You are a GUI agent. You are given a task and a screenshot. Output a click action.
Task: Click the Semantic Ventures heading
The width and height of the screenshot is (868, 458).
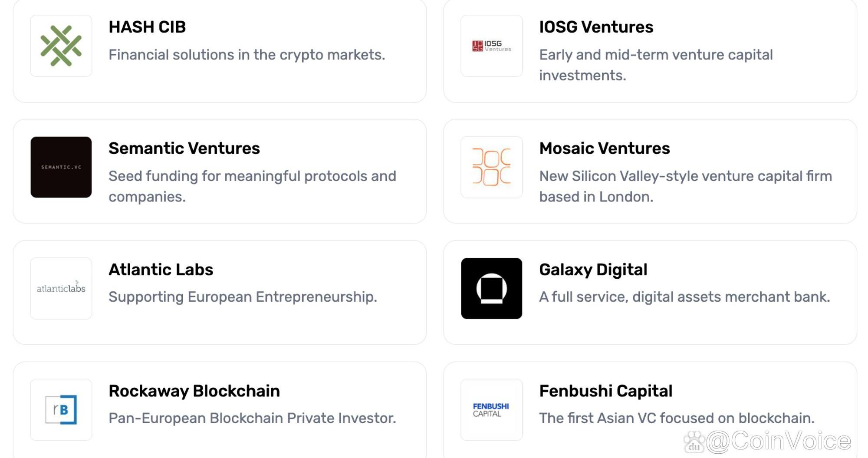184,148
